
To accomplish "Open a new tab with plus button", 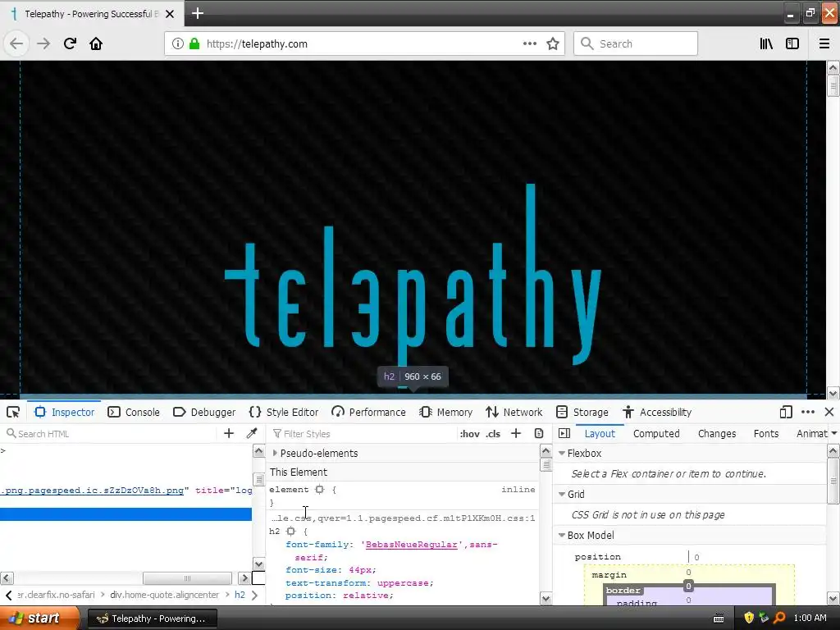I will coord(198,13).
